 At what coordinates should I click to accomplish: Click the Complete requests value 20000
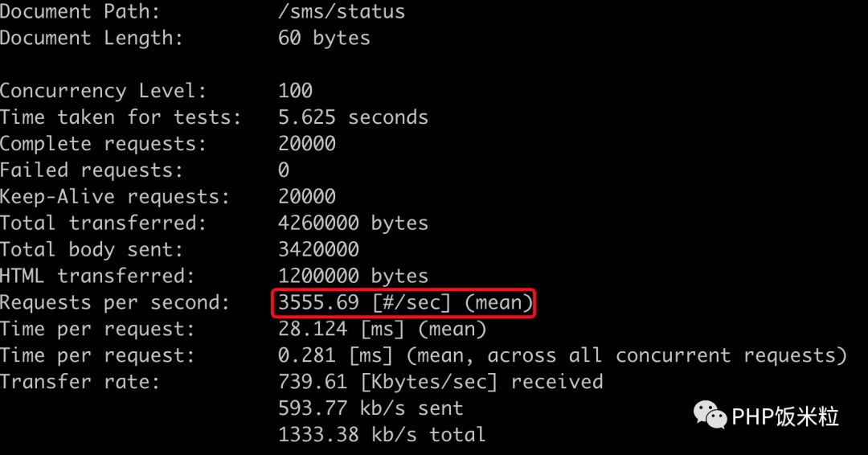tap(307, 144)
